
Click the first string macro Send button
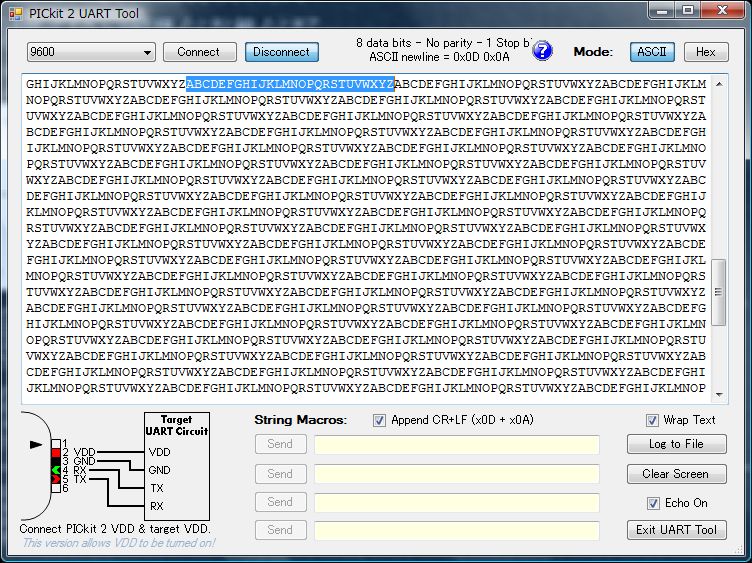(281, 444)
